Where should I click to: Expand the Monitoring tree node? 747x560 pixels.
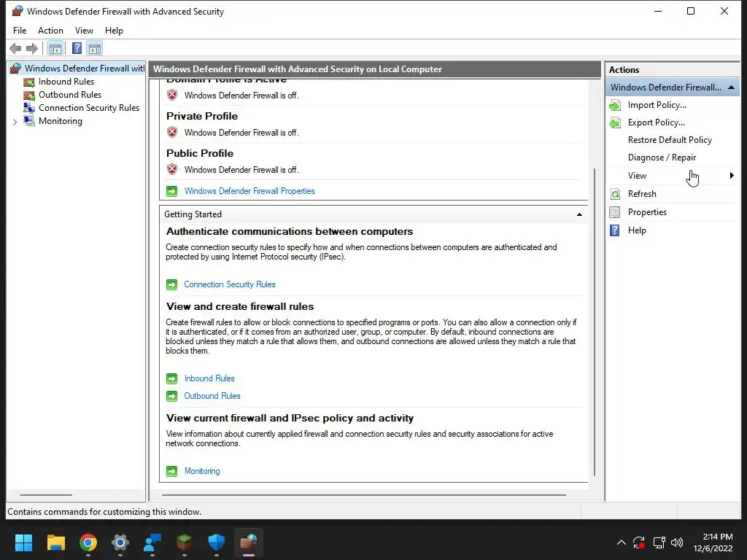[15, 122]
